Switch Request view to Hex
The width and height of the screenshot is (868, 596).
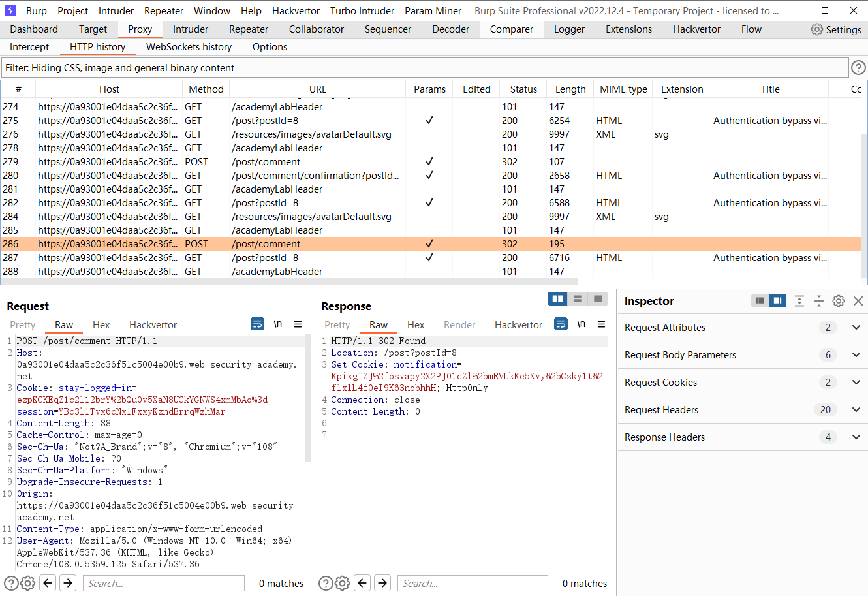(x=101, y=324)
